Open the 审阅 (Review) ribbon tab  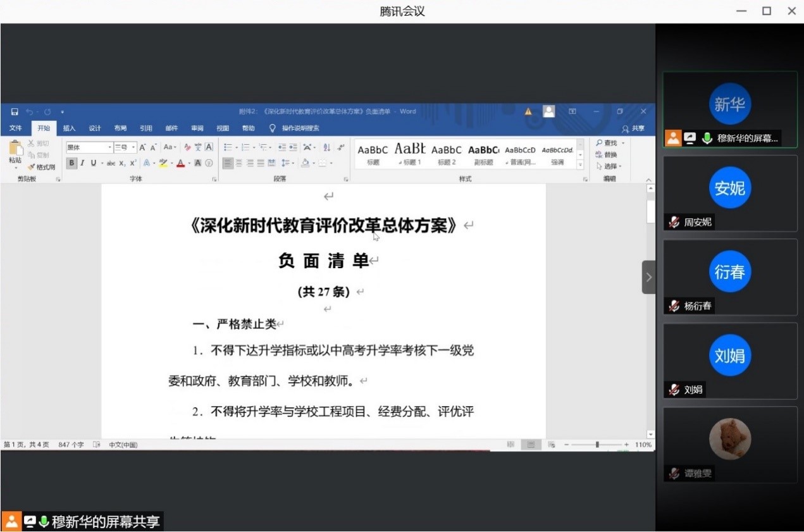(x=197, y=128)
